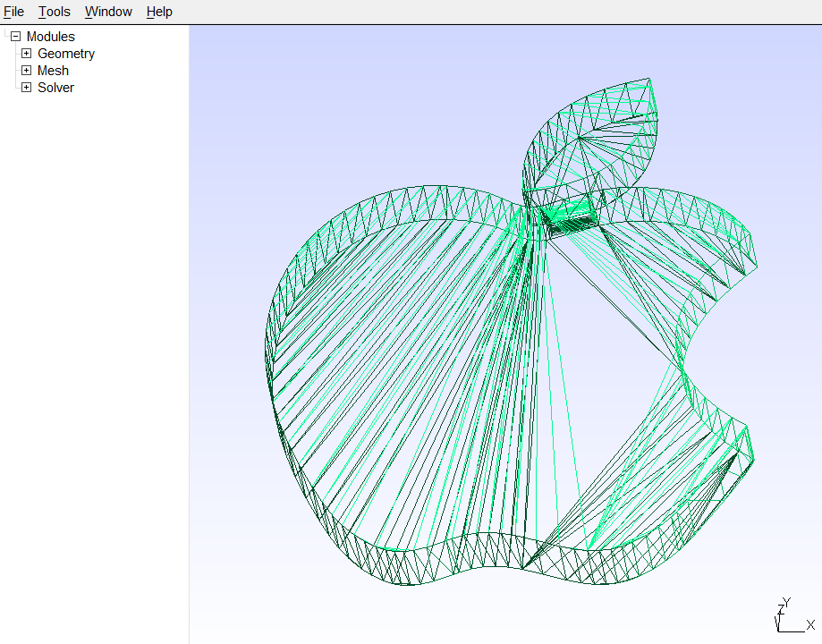Select the Solver tree item

pos(55,87)
